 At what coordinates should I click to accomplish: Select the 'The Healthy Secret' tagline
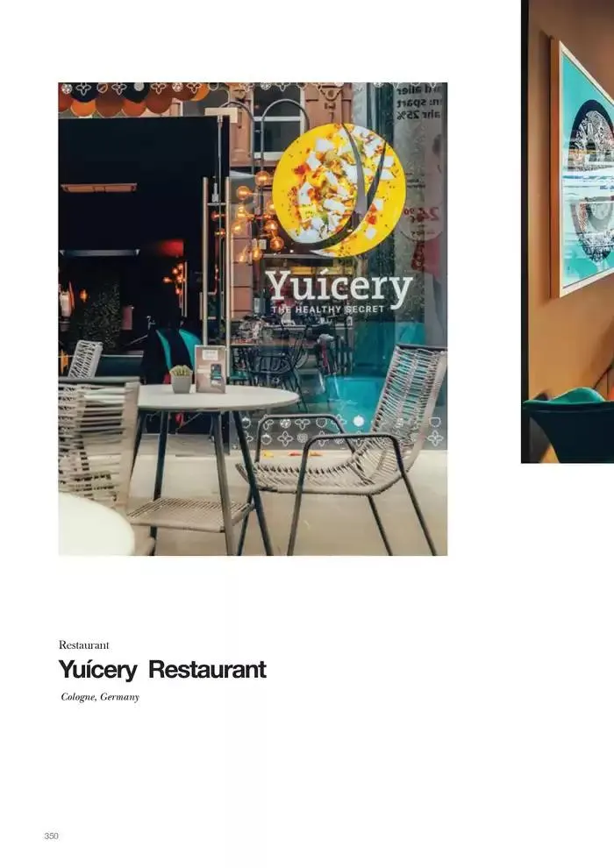coord(327,309)
